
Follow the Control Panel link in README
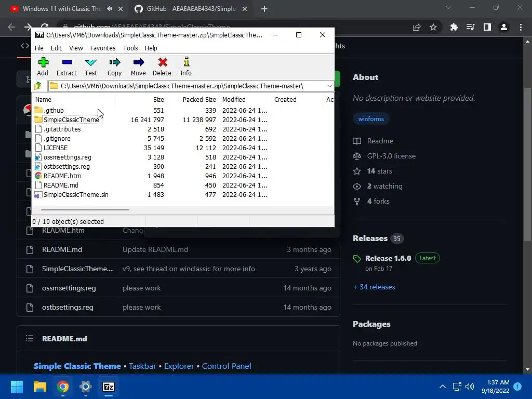point(227,366)
